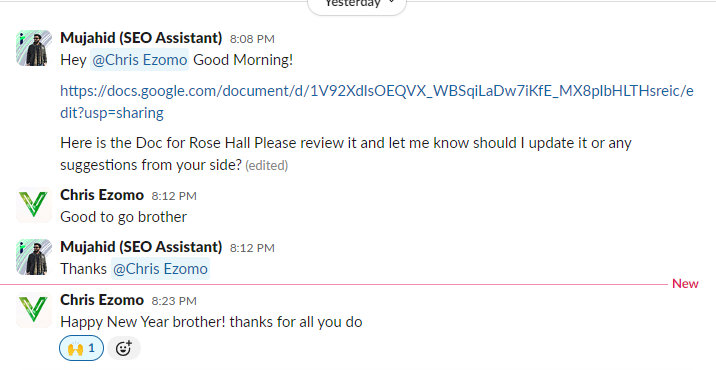The width and height of the screenshot is (716, 370).
Task: Open Mujahid (SEO Assistant) name at 8:08 PM
Action: (141, 38)
